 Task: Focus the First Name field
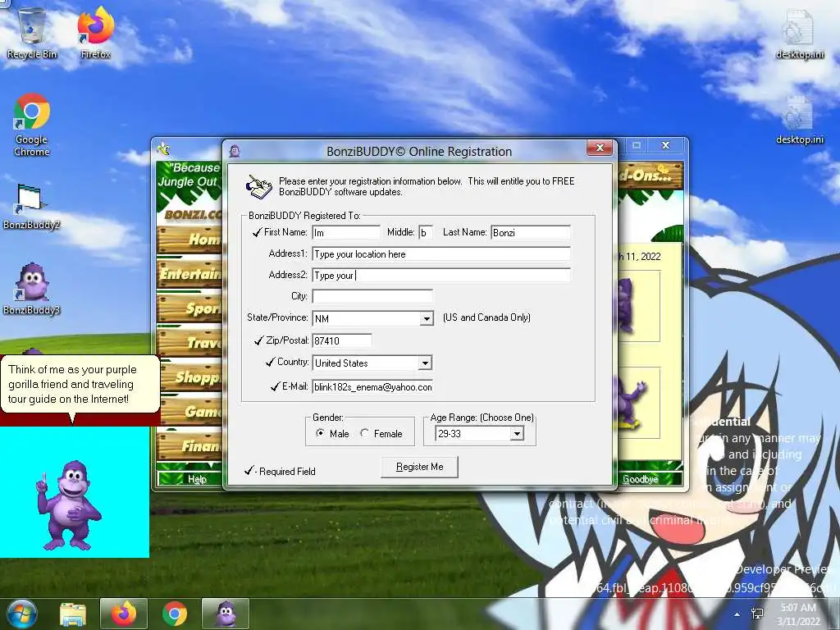(x=346, y=232)
